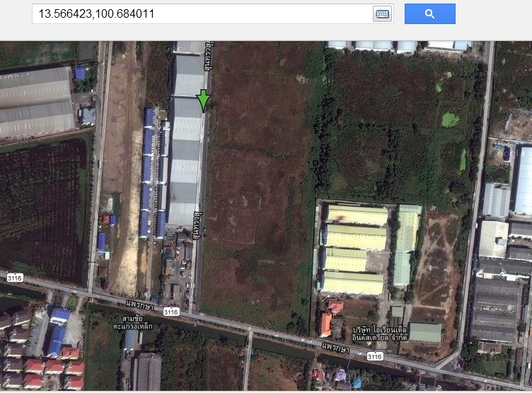
Task: Click the coordinates search input field
Action: (202, 14)
